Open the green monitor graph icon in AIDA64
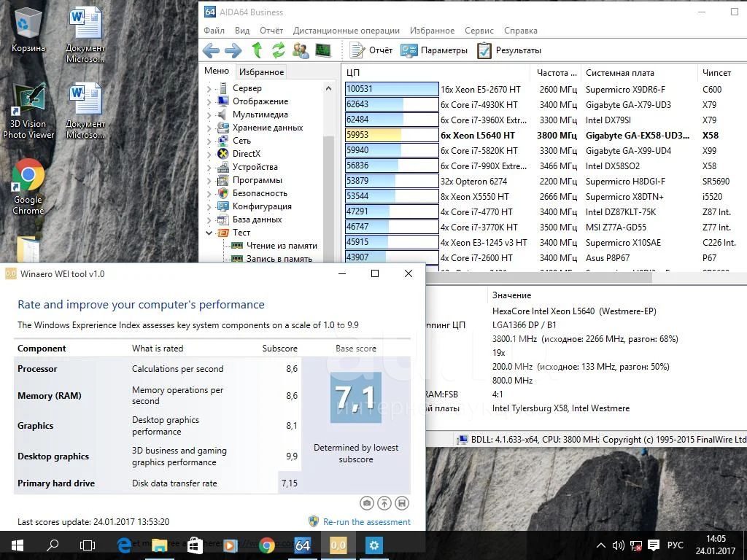This screenshot has width=747, height=560. tap(323, 50)
